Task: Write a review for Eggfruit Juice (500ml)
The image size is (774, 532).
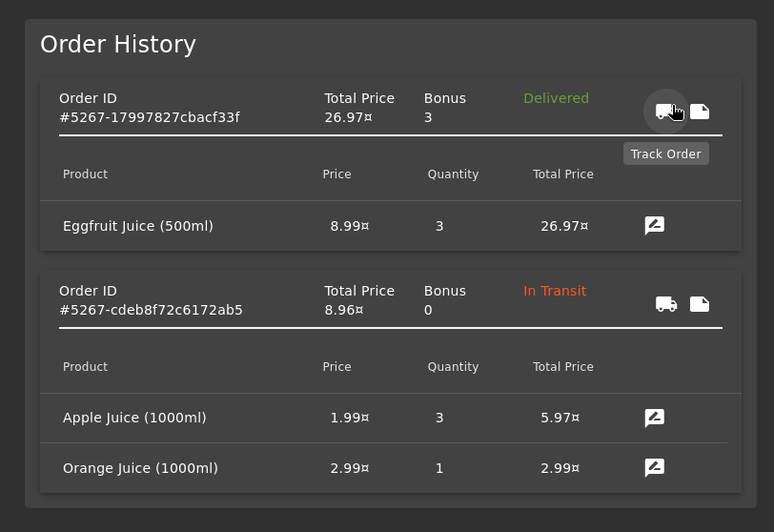Action: click(655, 226)
